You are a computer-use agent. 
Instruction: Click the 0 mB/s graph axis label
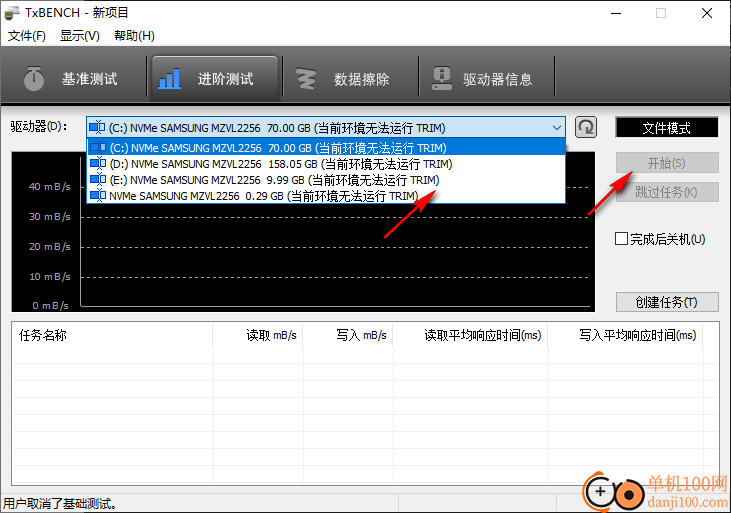click(51, 305)
